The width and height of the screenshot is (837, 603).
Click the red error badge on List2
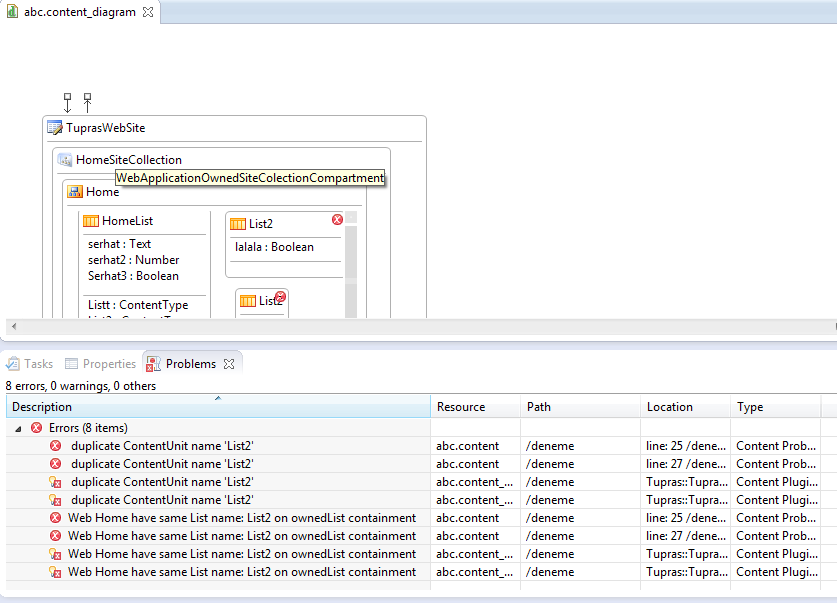[x=337, y=219]
